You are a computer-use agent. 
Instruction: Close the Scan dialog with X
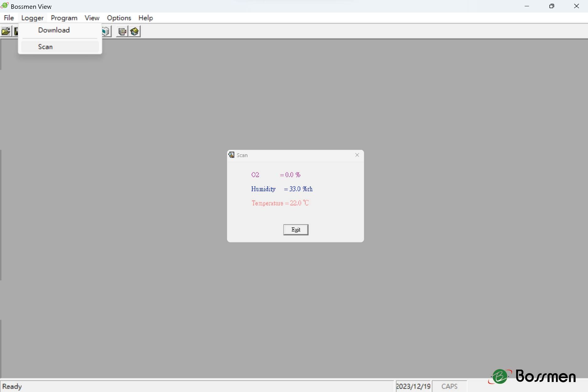357,155
